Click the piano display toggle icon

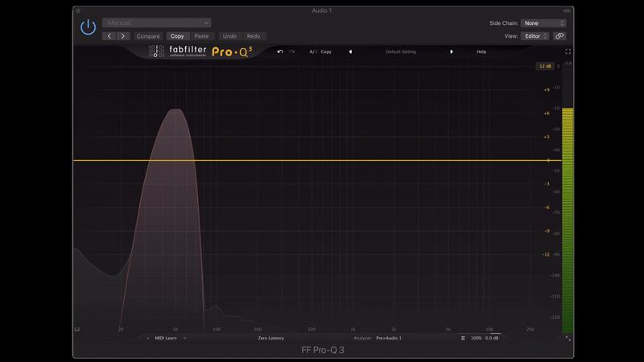77,329
